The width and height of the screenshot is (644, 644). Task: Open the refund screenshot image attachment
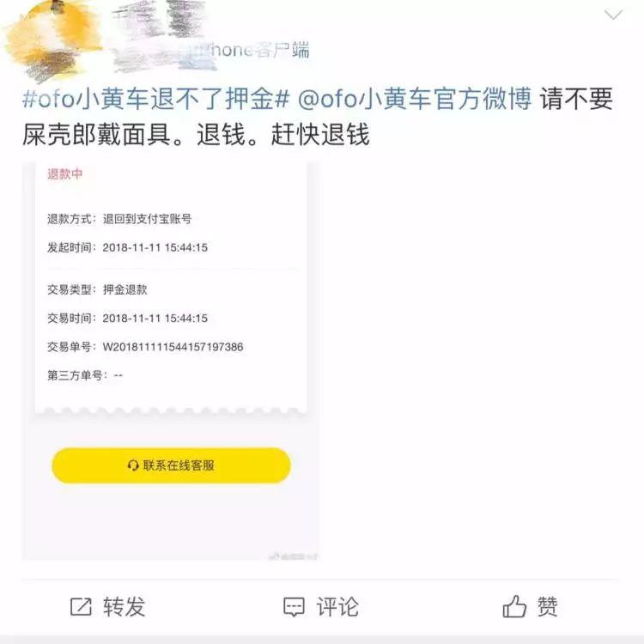pyautogui.click(x=171, y=361)
